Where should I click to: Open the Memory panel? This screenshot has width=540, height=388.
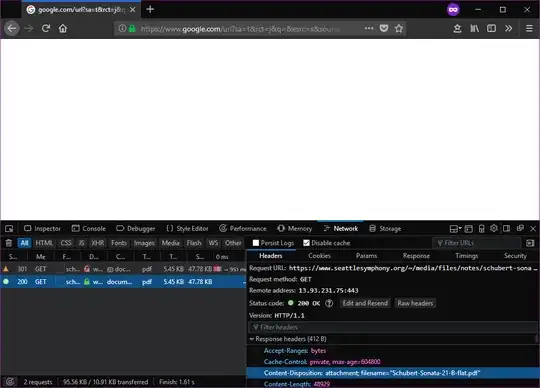point(294,229)
